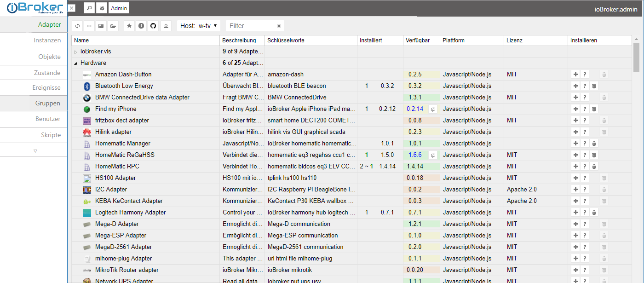This screenshot has width=644, height=283.
Task: Open the Admin tab label
Action: click(119, 8)
